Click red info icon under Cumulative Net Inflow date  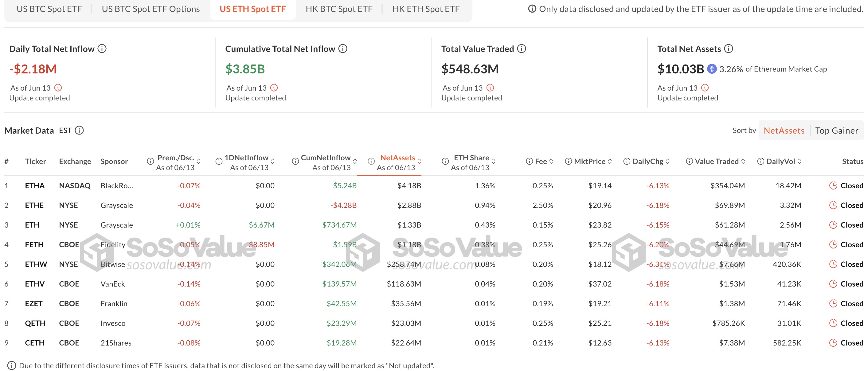[x=274, y=88]
